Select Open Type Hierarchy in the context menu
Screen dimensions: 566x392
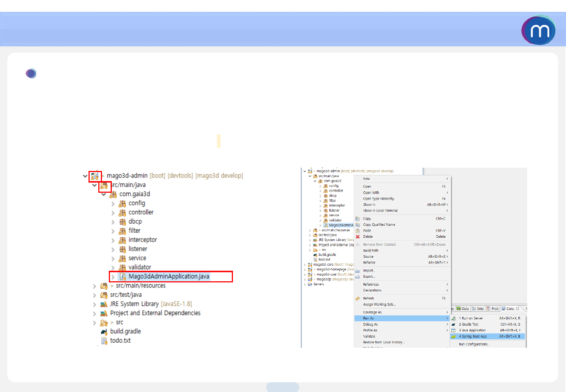coord(402,199)
